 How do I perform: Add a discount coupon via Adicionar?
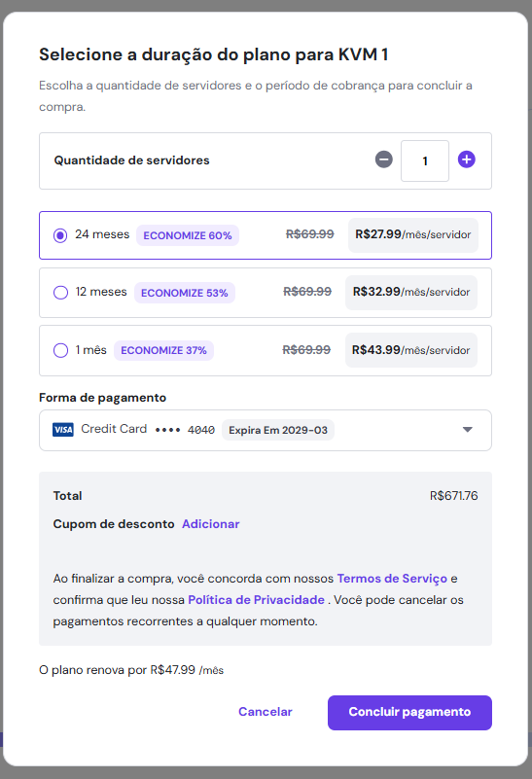(211, 524)
